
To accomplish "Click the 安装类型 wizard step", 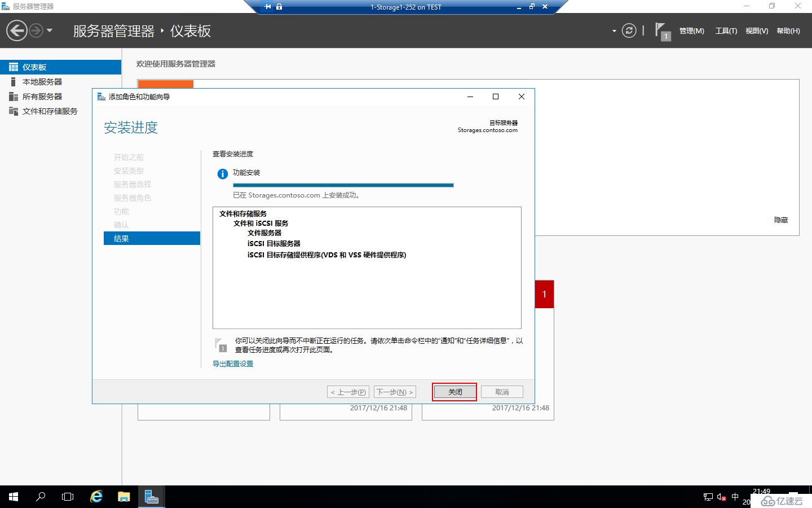I will click(129, 170).
